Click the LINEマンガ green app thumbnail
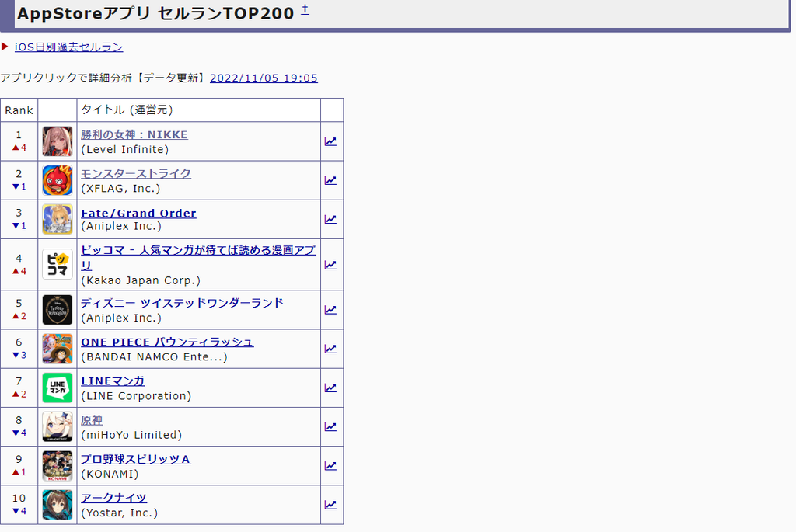The height and width of the screenshot is (532, 796). 58,388
